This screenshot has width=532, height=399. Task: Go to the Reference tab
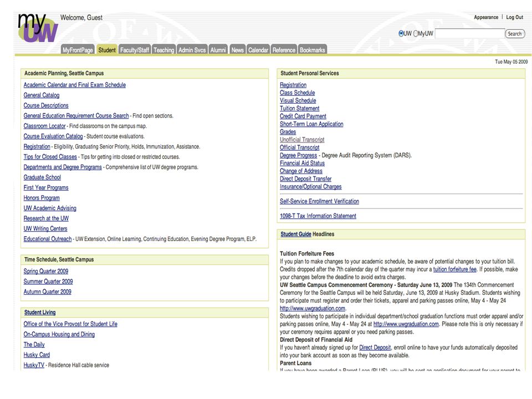pos(284,50)
